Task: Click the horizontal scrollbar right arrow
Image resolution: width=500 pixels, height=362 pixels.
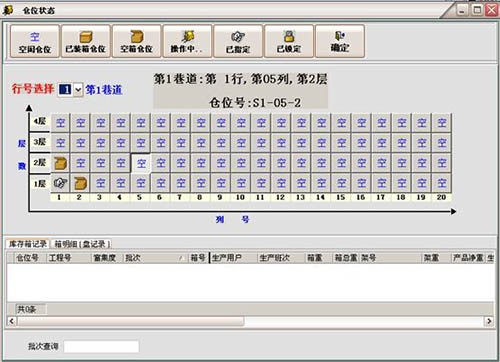Action: 489,321
